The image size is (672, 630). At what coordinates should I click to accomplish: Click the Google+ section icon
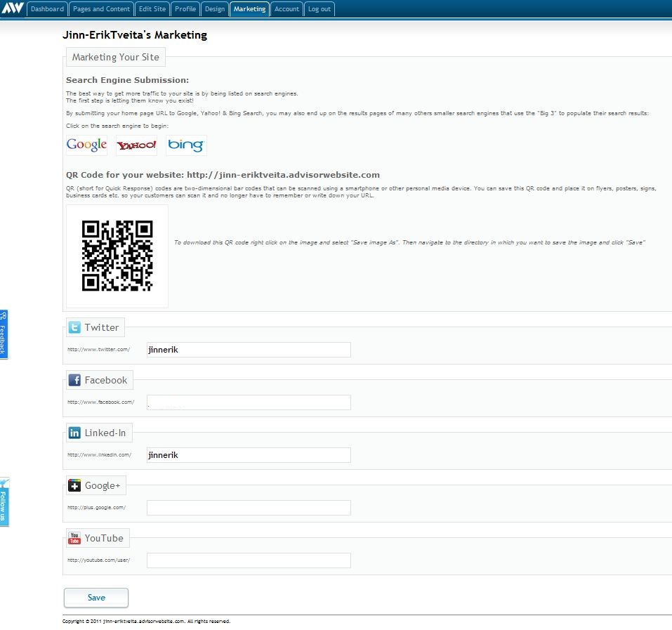click(74, 485)
